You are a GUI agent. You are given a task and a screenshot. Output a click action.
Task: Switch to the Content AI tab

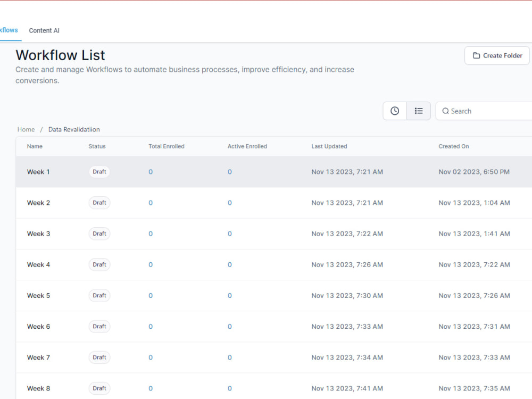tap(44, 30)
